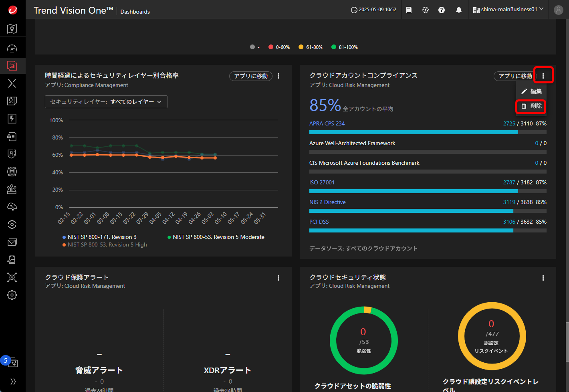Click the ISO 27001 progress bar
This screenshot has height=392, width=569.
pyautogui.click(x=428, y=191)
